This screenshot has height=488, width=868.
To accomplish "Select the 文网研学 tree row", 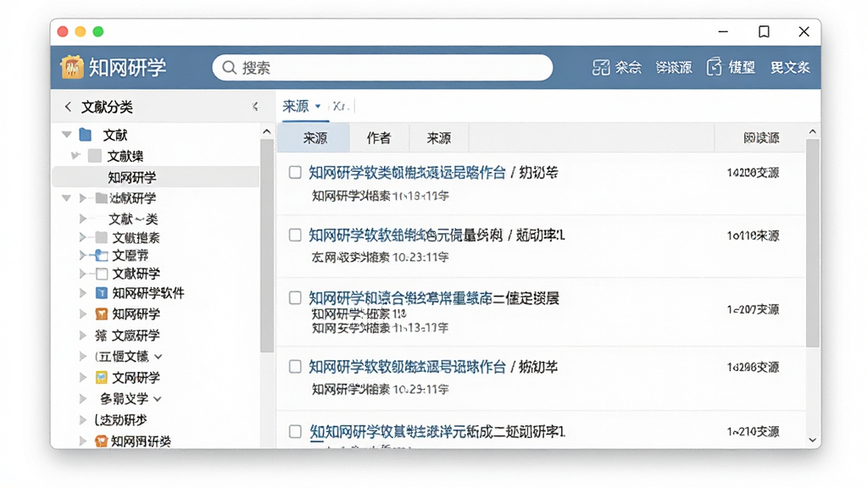I will [x=136, y=377].
